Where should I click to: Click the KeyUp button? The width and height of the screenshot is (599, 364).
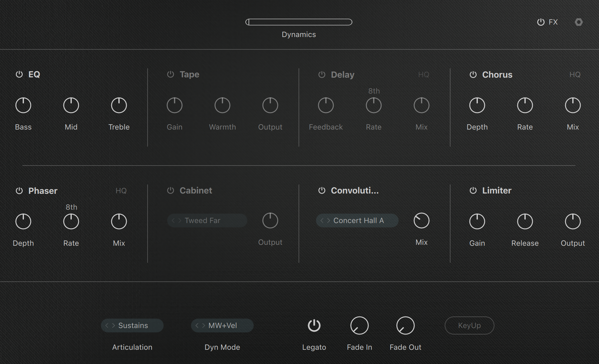pyautogui.click(x=469, y=325)
